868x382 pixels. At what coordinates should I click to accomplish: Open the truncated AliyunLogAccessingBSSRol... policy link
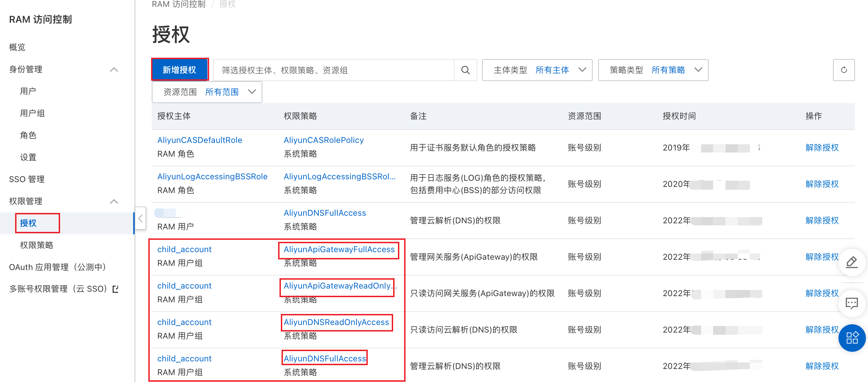340,177
